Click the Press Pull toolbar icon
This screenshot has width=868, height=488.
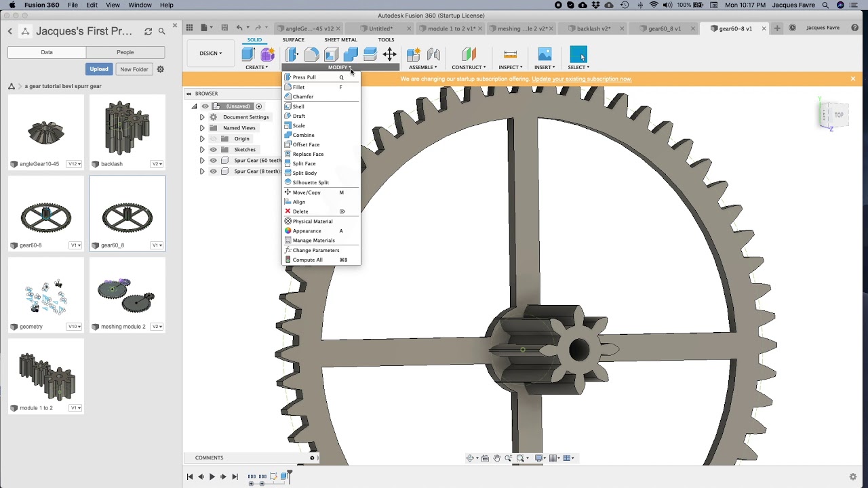[292, 54]
